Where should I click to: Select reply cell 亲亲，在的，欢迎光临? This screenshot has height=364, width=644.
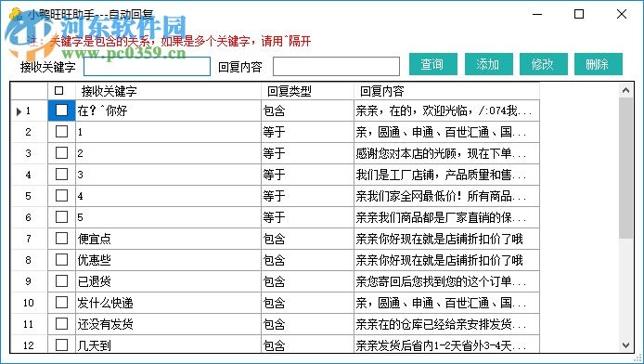446,110
